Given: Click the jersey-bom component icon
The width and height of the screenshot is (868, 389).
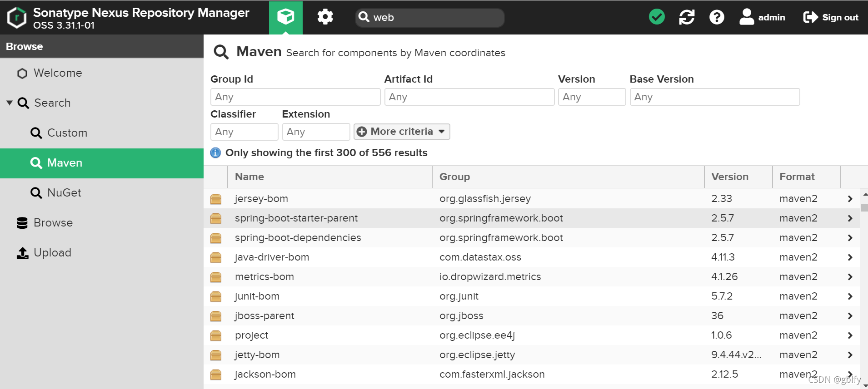Looking at the screenshot, I should pos(216,199).
